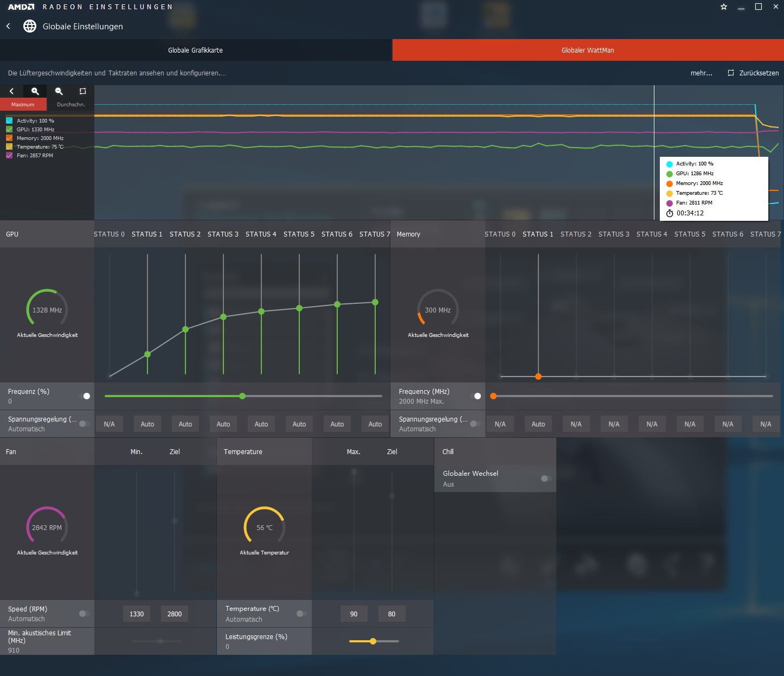Click the Memory STATUS 4 header label
Viewport: 784px width, 676px height.
652,234
